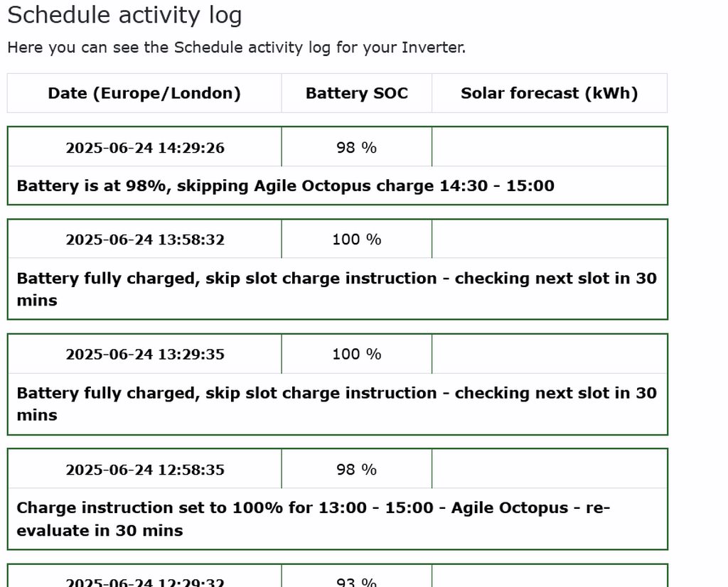Click the 98 % SOC for the 14:29:26 entry

coord(356,148)
